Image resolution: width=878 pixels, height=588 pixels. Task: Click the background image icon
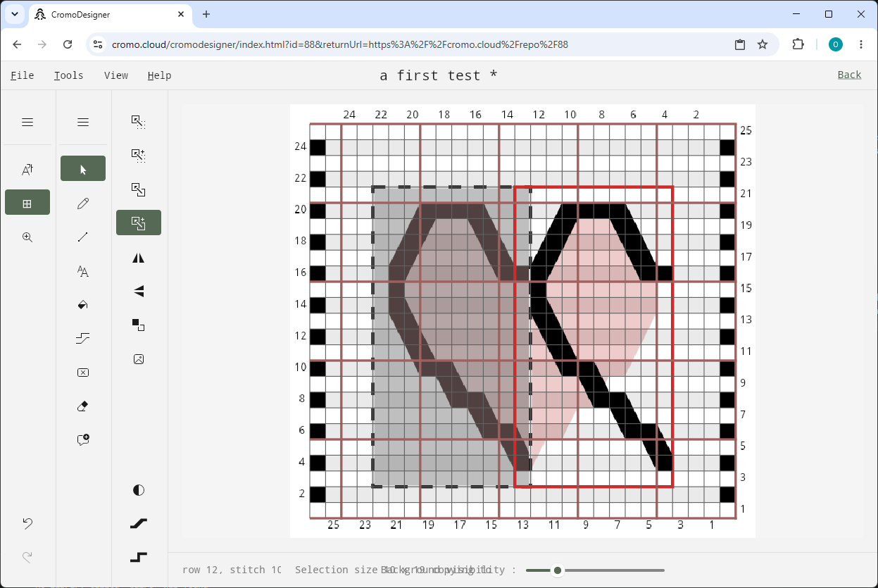pyautogui.click(x=139, y=359)
